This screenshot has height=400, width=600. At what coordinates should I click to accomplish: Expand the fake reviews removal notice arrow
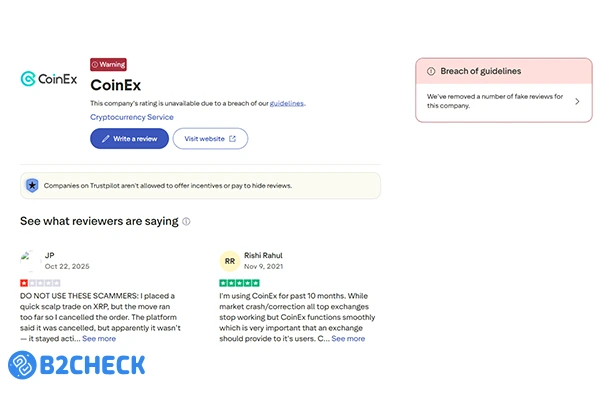(576, 100)
